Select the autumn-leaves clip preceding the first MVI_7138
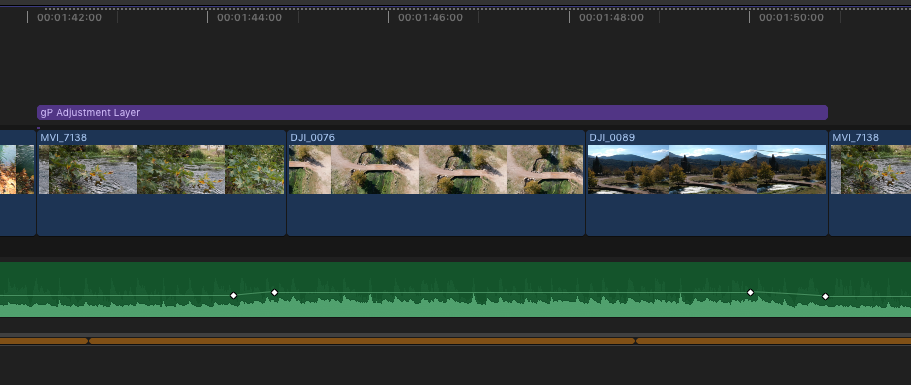 (17, 183)
